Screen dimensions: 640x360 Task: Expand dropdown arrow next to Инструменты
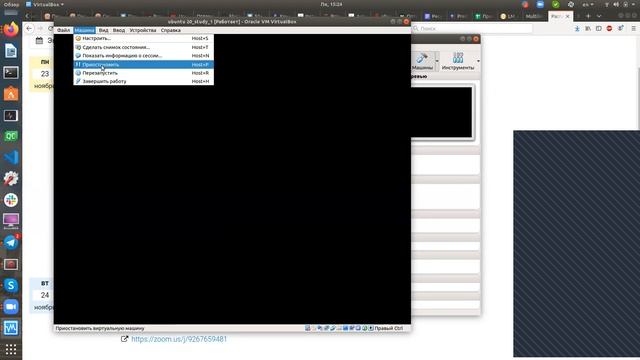click(x=478, y=61)
